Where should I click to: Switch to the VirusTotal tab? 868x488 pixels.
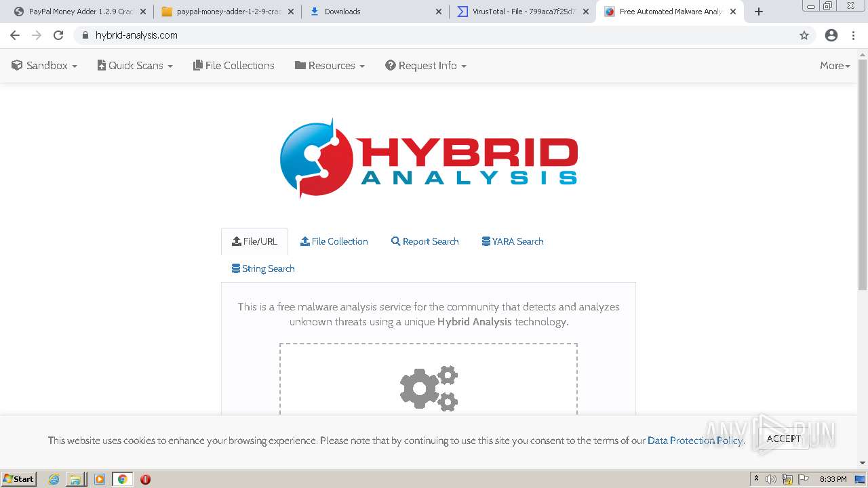[521, 12]
